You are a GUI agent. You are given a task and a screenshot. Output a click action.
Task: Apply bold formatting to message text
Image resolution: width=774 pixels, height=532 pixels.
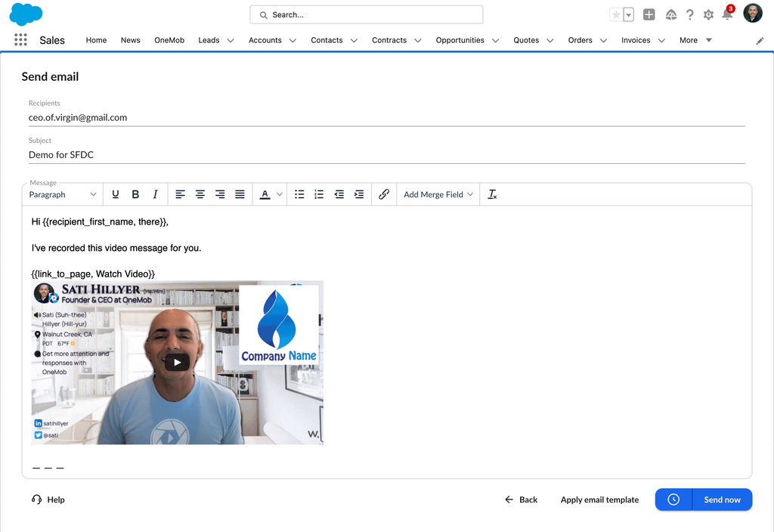click(135, 194)
